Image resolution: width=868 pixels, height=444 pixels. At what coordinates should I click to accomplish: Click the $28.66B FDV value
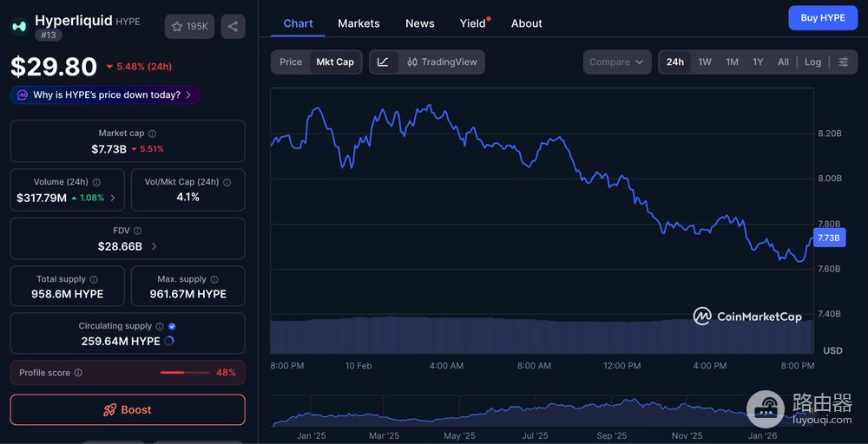(x=120, y=246)
